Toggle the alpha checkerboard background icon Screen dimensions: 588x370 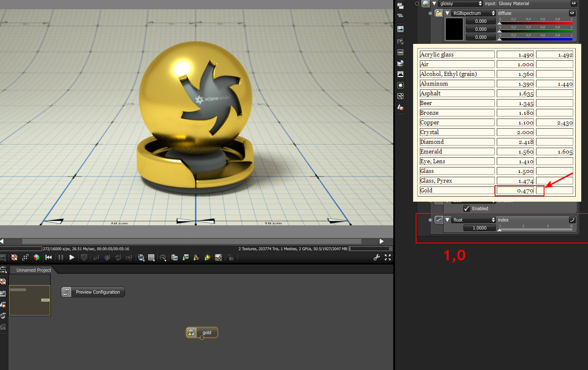218,257
